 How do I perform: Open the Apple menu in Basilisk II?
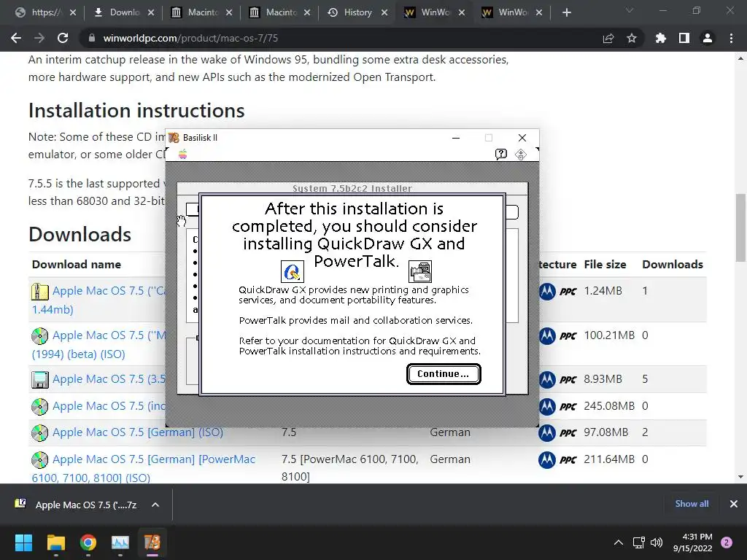click(183, 154)
